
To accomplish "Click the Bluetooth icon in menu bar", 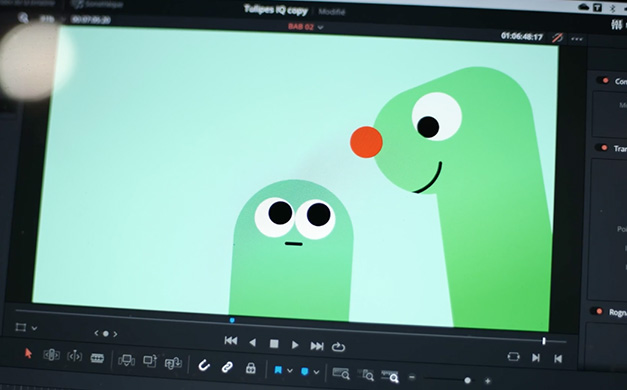I will click(x=613, y=8).
